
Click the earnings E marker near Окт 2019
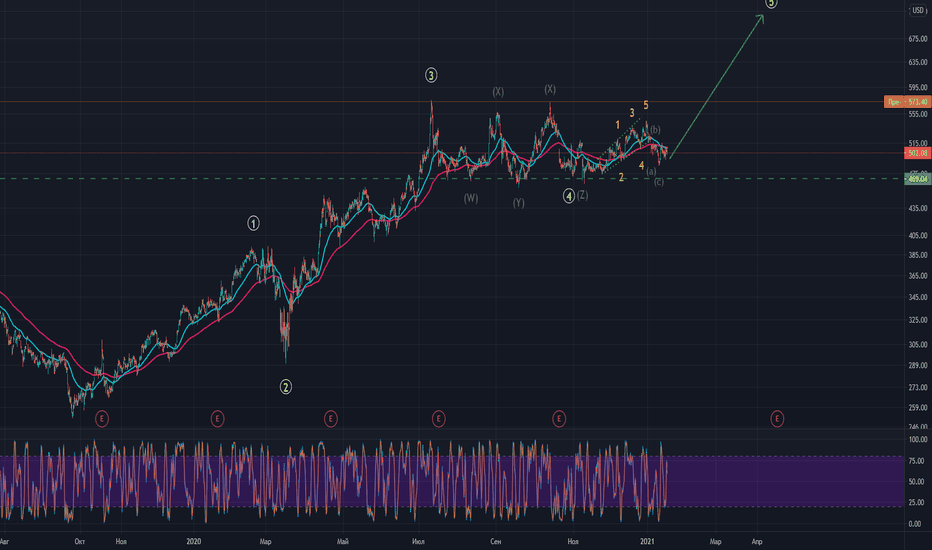(102, 419)
